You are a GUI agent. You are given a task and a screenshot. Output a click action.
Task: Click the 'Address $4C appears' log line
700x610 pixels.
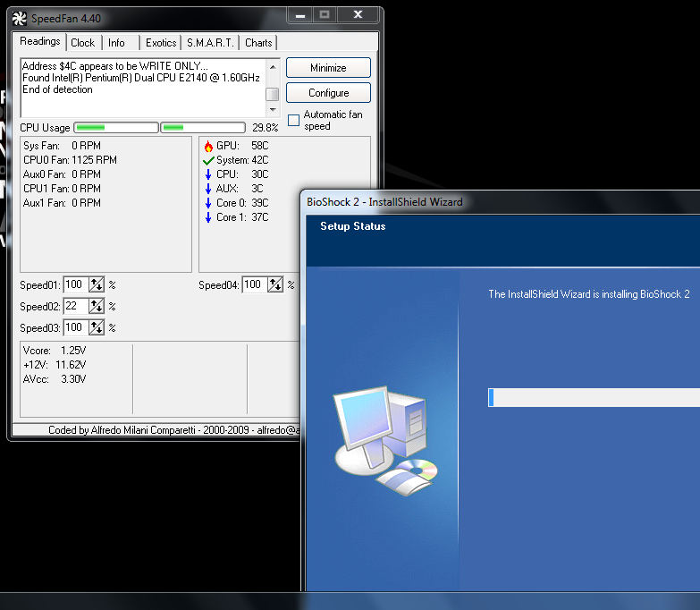tap(115, 66)
